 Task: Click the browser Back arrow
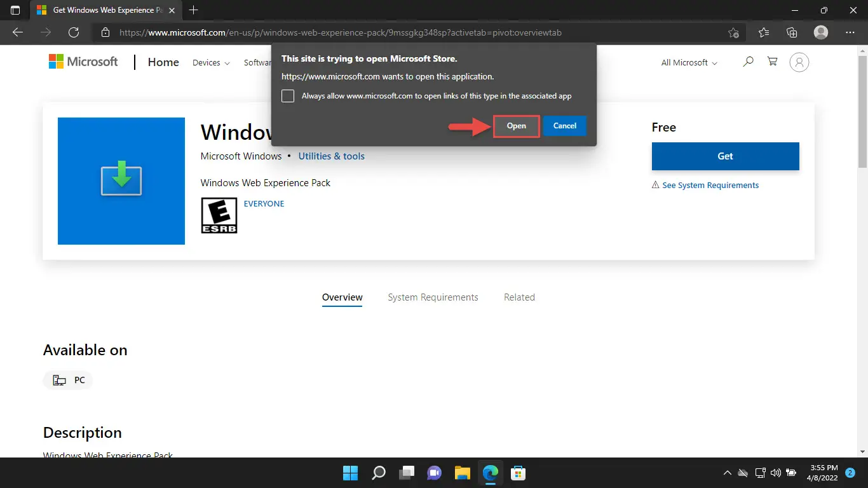click(x=18, y=32)
